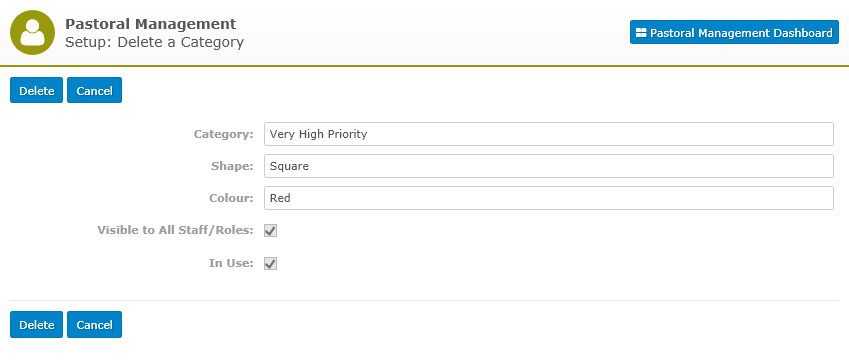The height and width of the screenshot is (364, 849).
Task: Toggle the Visible to All Staff/Roles checkbox
Action: [x=270, y=231]
